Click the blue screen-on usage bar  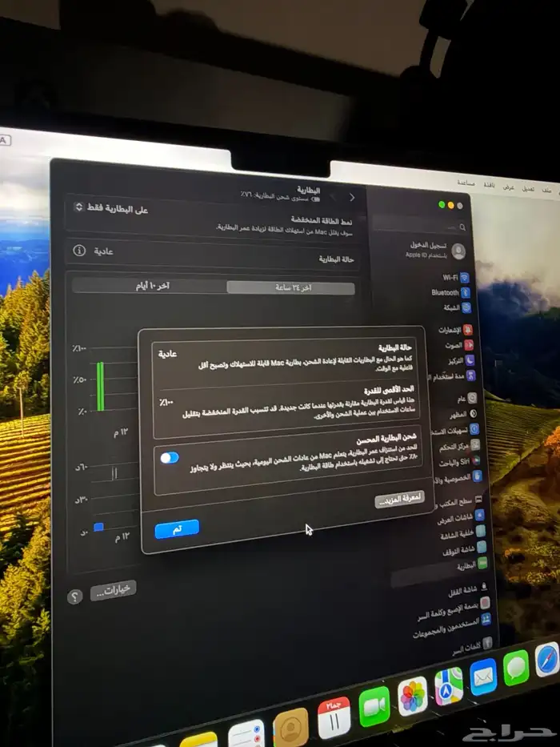point(98,527)
